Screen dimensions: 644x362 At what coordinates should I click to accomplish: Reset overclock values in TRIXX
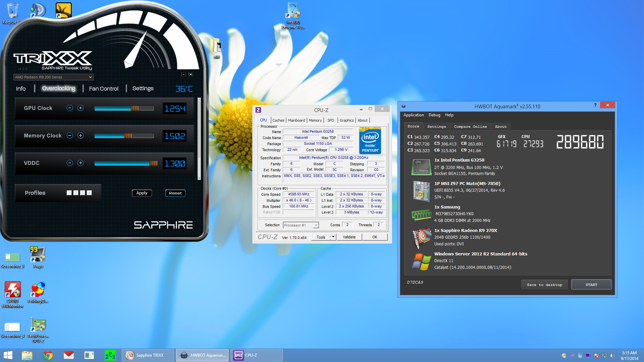(175, 193)
